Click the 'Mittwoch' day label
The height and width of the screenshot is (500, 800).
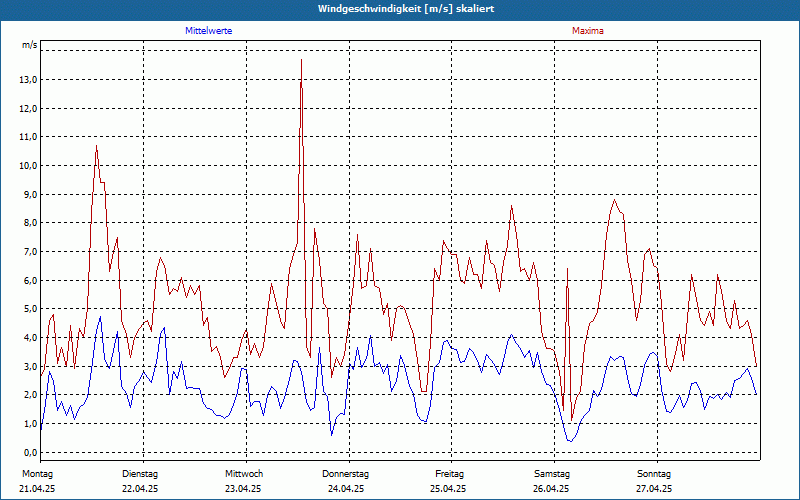244,474
